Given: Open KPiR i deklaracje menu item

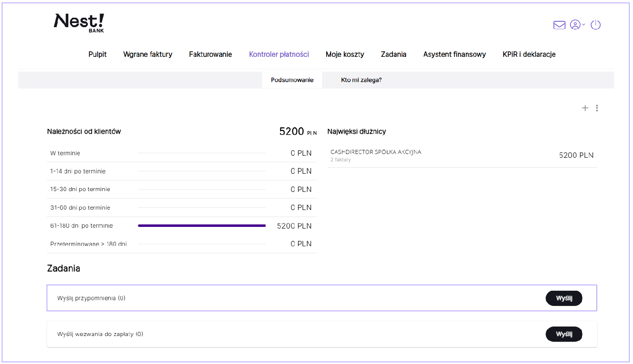Looking at the screenshot, I should click(529, 54).
